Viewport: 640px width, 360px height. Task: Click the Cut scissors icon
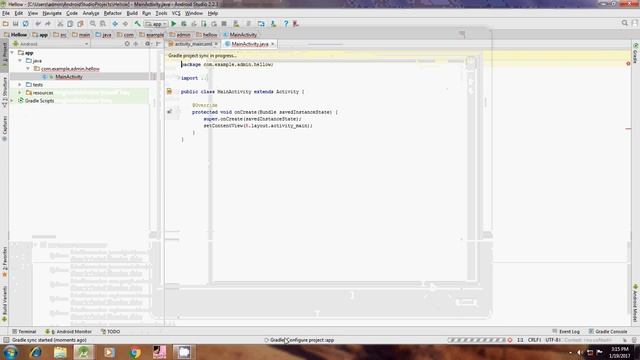[60, 24]
